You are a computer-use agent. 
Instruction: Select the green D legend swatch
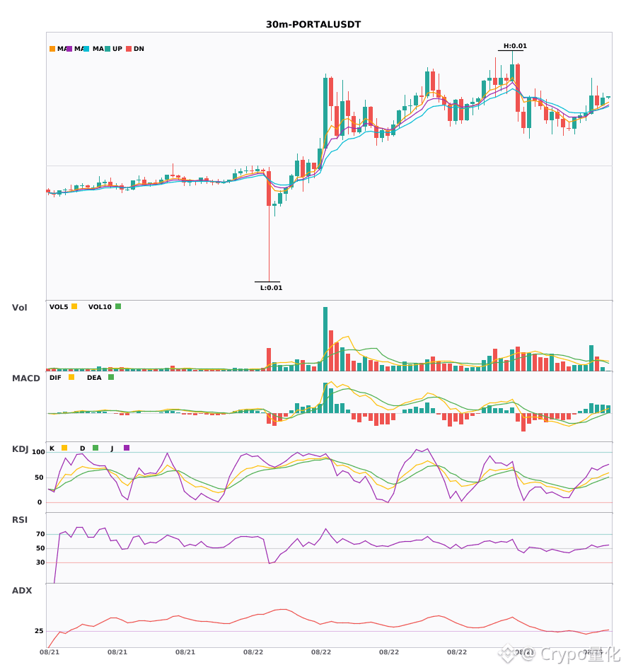pos(95,448)
